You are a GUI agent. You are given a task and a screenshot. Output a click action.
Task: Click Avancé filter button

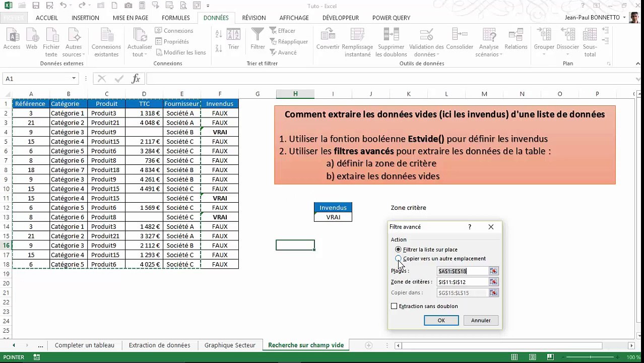pos(283,52)
